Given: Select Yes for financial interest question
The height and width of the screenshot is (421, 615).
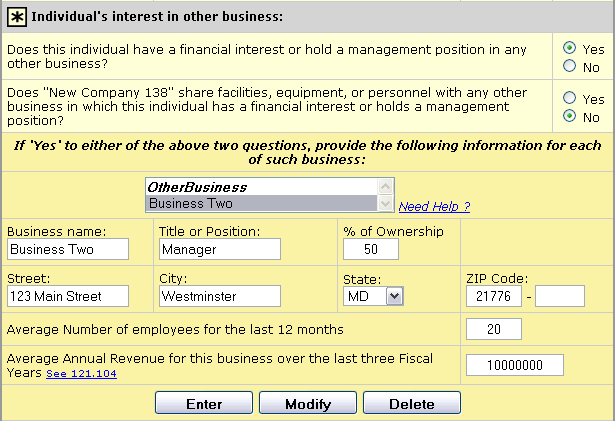Looking at the screenshot, I should (x=569, y=48).
